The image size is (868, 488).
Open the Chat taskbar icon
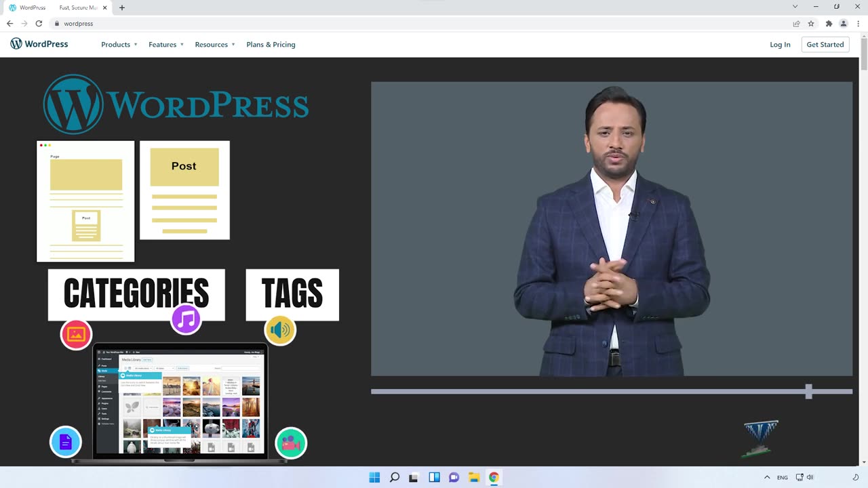[454, 477]
